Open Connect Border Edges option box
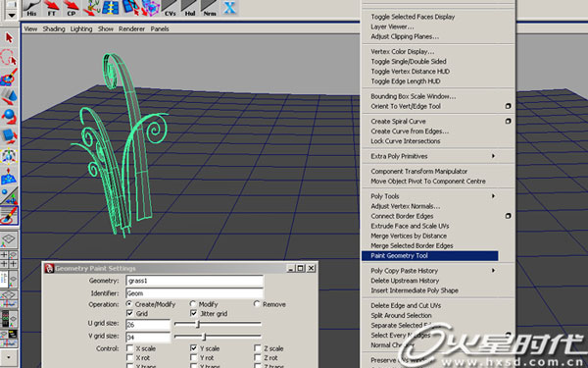Screen dimensions: 588x368 [508, 216]
